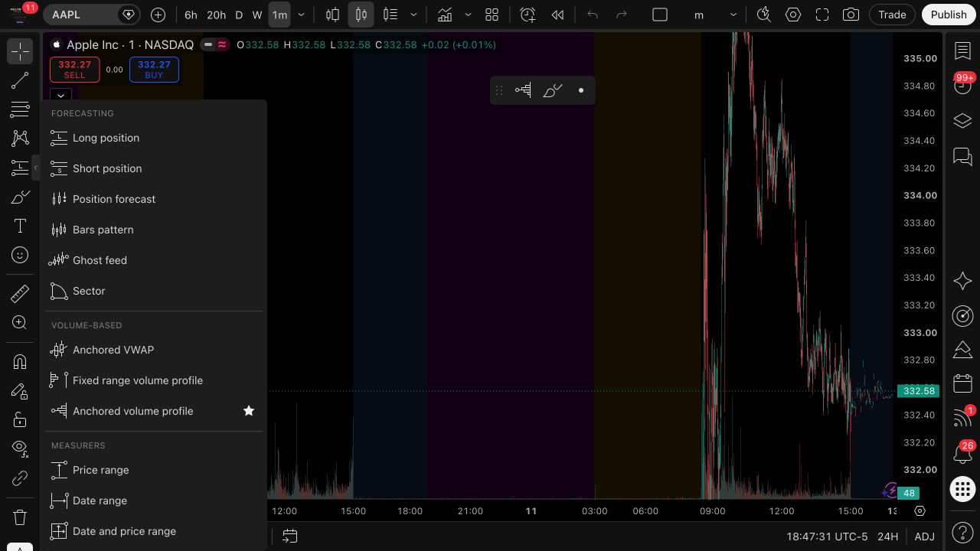Open chart style dropdown arrow
Image resolution: width=980 pixels, height=551 pixels.
(x=413, y=15)
